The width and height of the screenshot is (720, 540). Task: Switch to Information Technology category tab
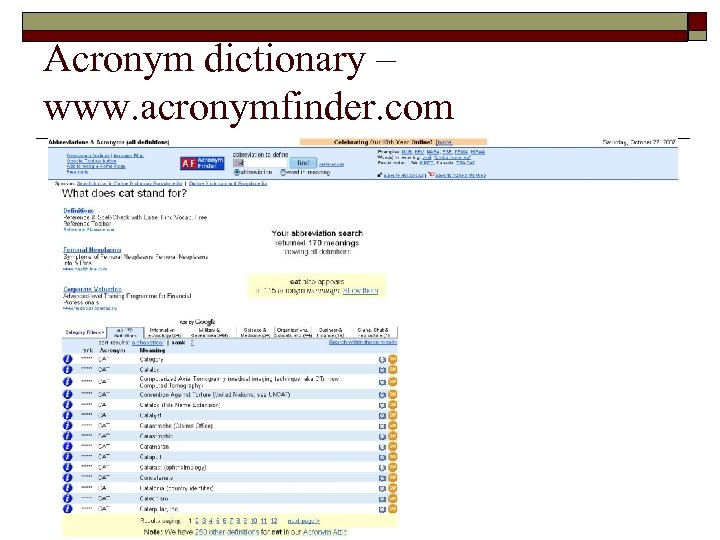163,333
